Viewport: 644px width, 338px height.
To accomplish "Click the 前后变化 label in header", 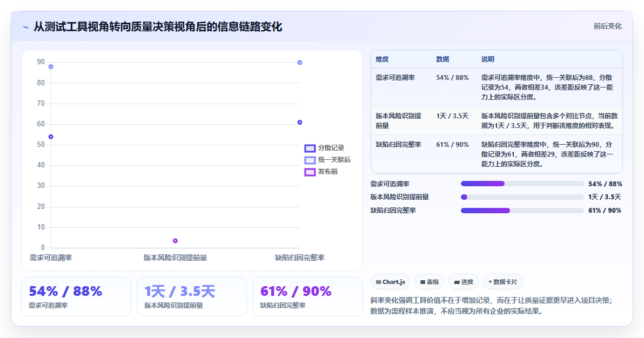I will pos(607,26).
